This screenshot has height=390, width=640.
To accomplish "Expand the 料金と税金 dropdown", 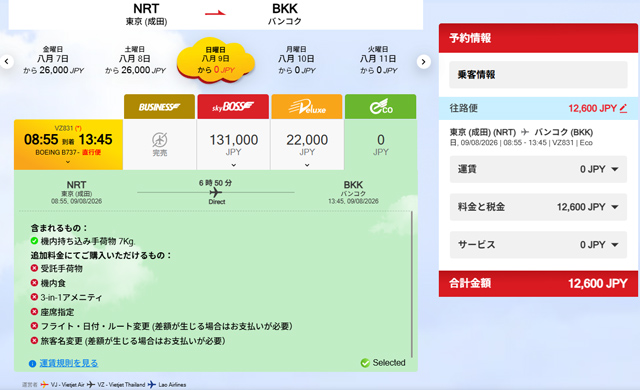I will pos(538,207).
